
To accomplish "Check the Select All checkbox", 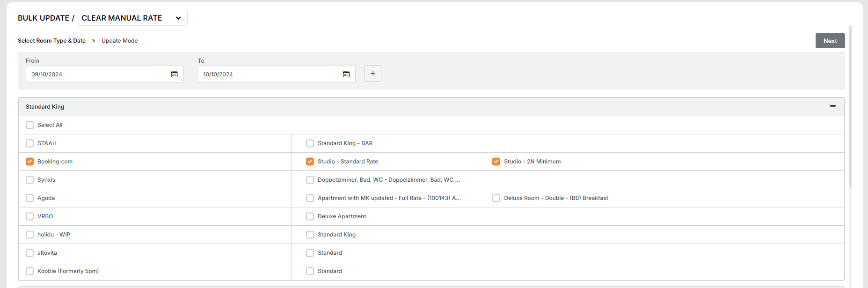I will [x=30, y=125].
